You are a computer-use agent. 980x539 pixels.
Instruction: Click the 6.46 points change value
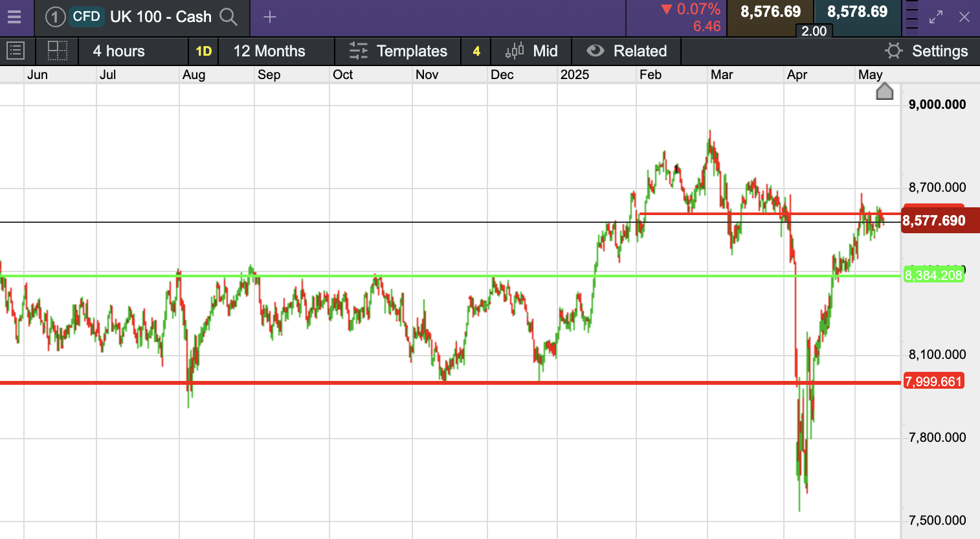click(707, 27)
